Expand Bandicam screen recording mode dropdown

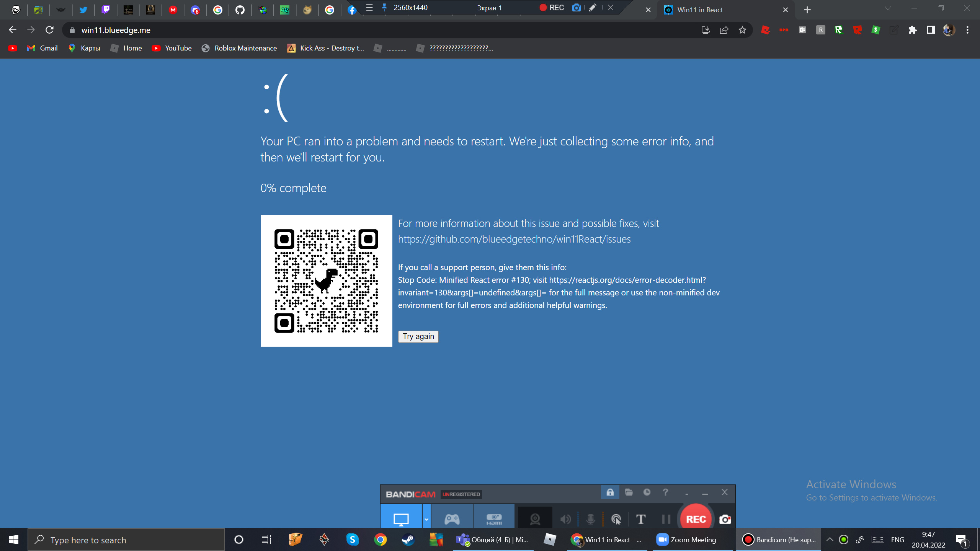(426, 519)
